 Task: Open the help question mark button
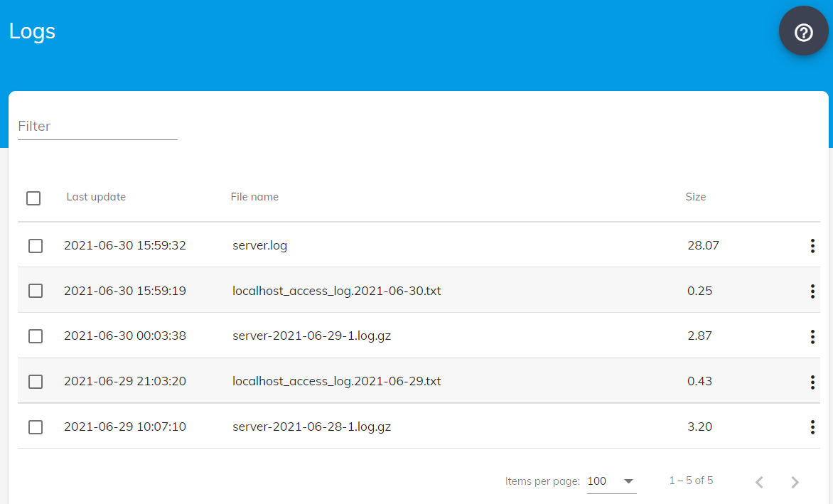(x=803, y=33)
